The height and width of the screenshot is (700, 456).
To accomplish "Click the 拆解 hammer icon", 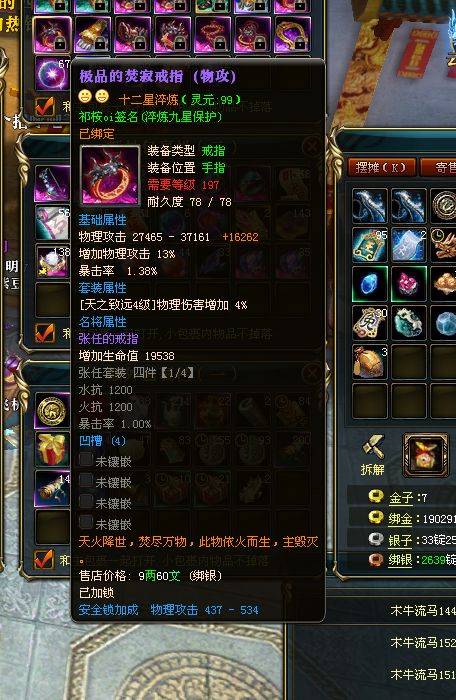I will coord(373,447).
